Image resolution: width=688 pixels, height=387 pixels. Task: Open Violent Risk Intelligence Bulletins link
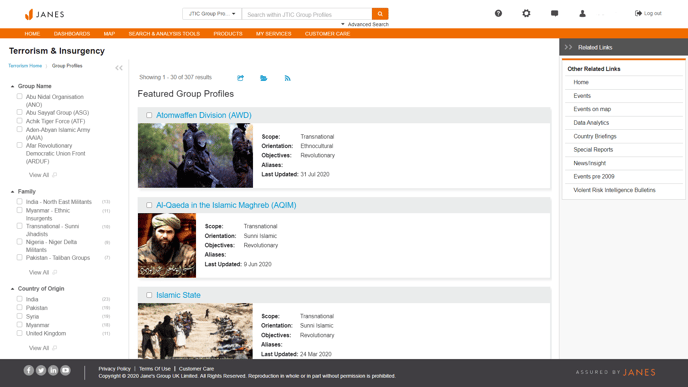pos(614,190)
